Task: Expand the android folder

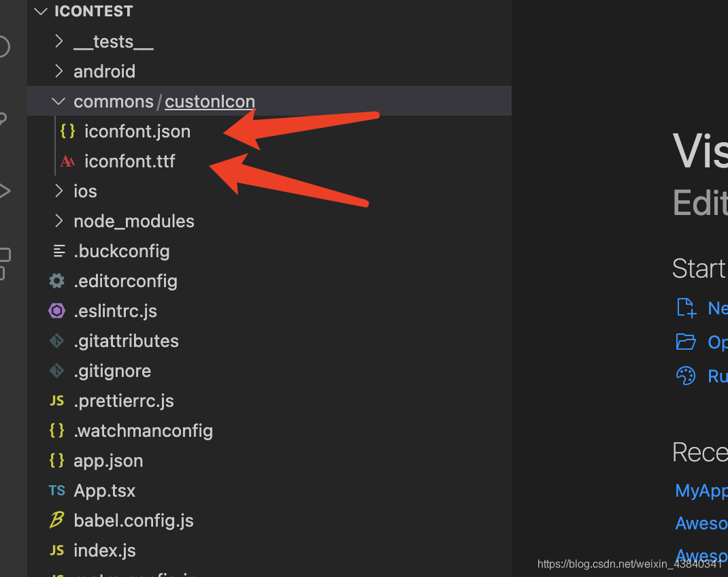Action: pos(104,71)
